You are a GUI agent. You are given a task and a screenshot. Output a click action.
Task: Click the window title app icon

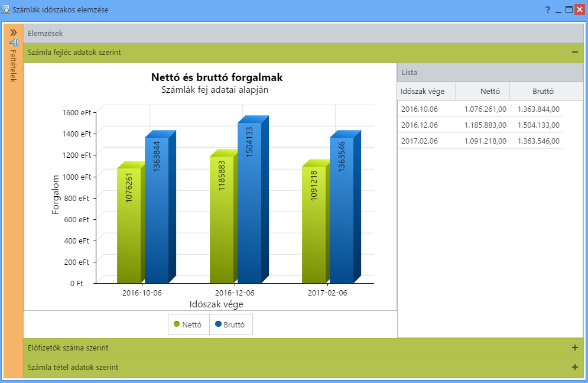5,9
